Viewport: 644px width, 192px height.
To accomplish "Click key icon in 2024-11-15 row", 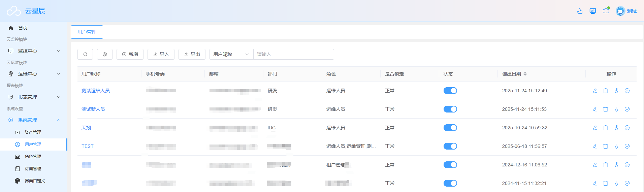I will pos(616,183).
